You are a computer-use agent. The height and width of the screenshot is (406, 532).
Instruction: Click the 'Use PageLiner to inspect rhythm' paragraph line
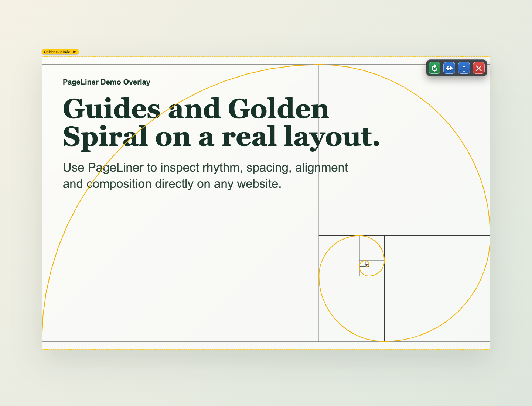(x=205, y=168)
